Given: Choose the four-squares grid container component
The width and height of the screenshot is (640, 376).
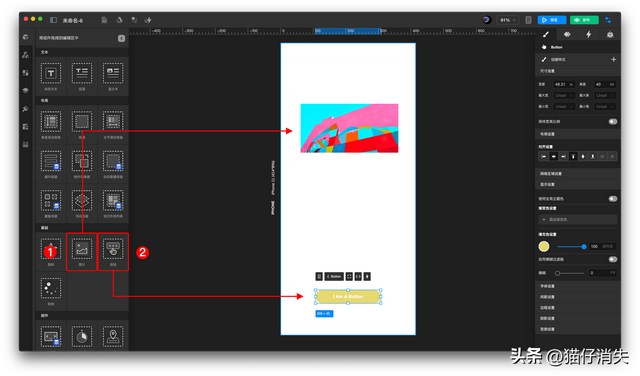Looking at the screenshot, I should [x=51, y=200].
